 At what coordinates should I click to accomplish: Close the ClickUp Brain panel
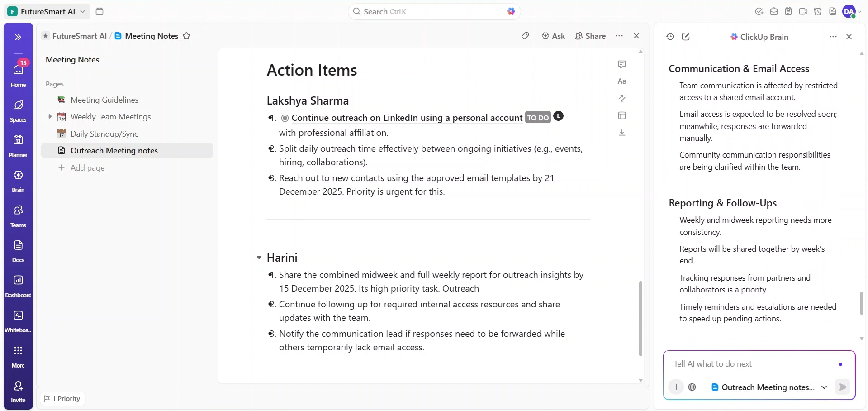pyautogui.click(x=849, y=37)
